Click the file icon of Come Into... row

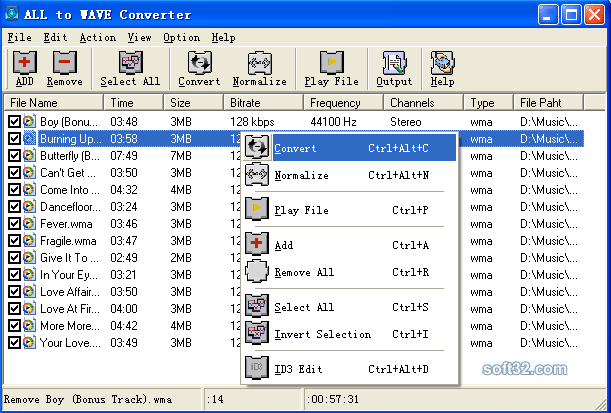click(x=29, y=189)
